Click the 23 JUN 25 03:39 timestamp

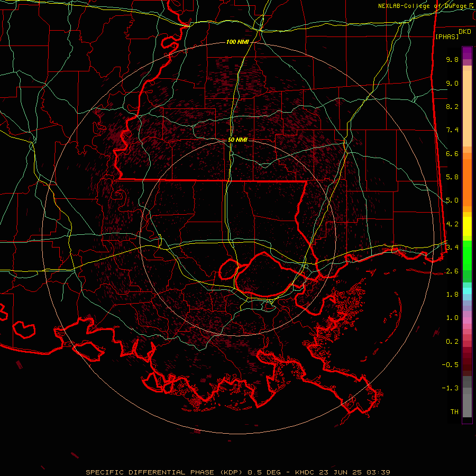pos(354,472)
